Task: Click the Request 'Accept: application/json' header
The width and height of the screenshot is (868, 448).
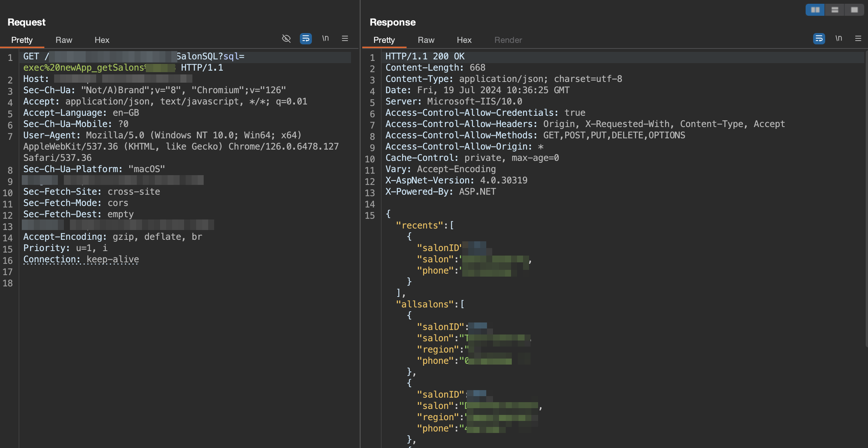Action: [x=165, y=101]
